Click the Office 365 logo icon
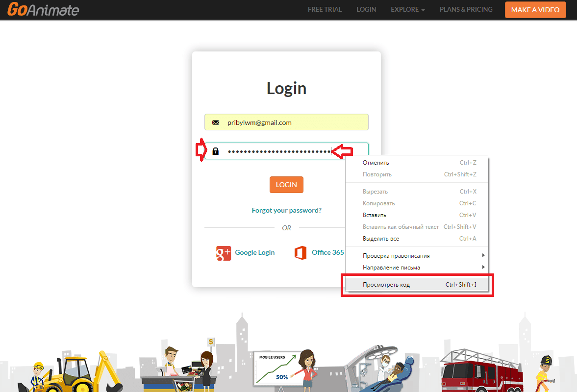The height and width of the screenshot is (392, 577). pyautogui.click(x=301, y=253)
